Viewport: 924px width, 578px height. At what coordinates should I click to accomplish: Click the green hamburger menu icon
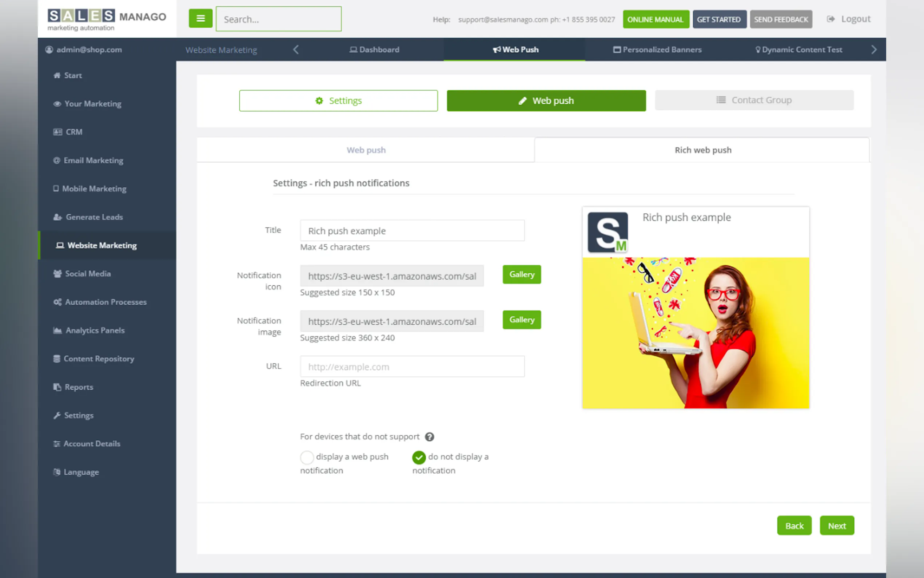[200, 18]
